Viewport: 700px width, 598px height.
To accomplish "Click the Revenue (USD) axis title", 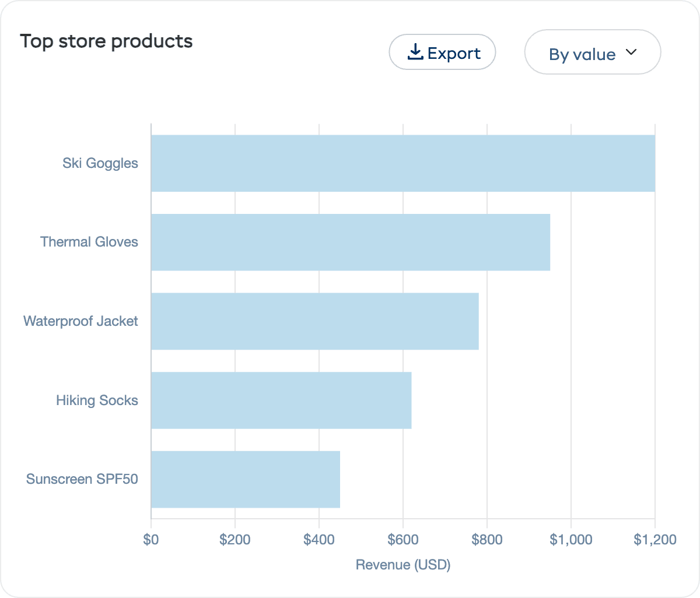I will click(x=402, y=564).
